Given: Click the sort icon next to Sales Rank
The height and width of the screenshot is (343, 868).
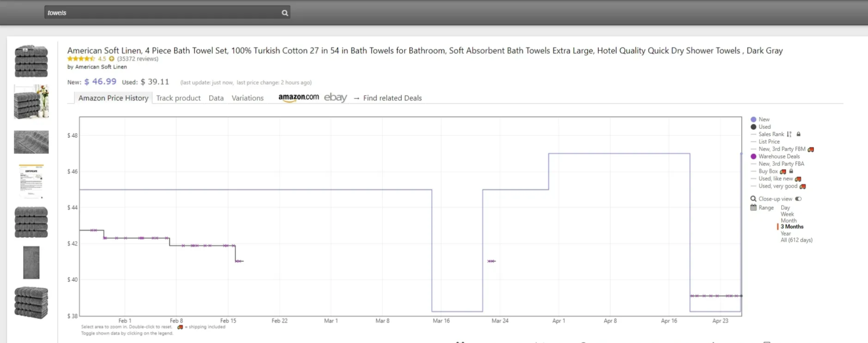Looking at the screenshot, I should (789, 134).
